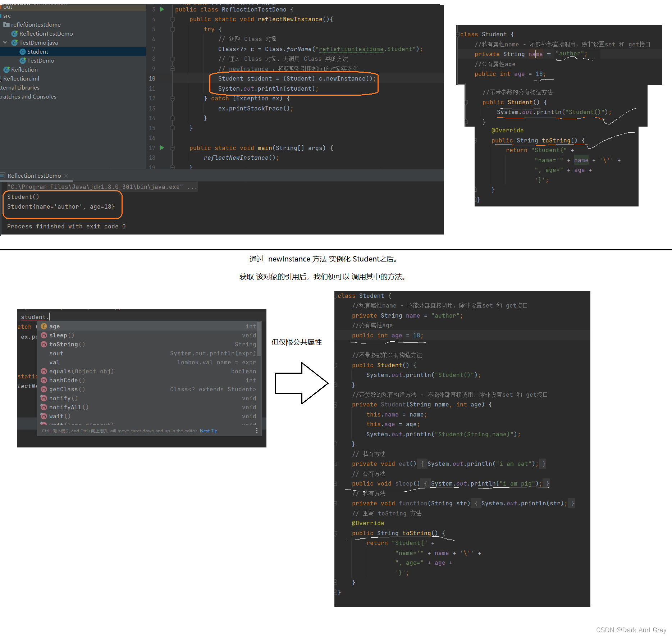The width and height of the screenshot is (672, 637).
Task: Close the ReflectionTestDemo run tab
Action: click(66, 176)
